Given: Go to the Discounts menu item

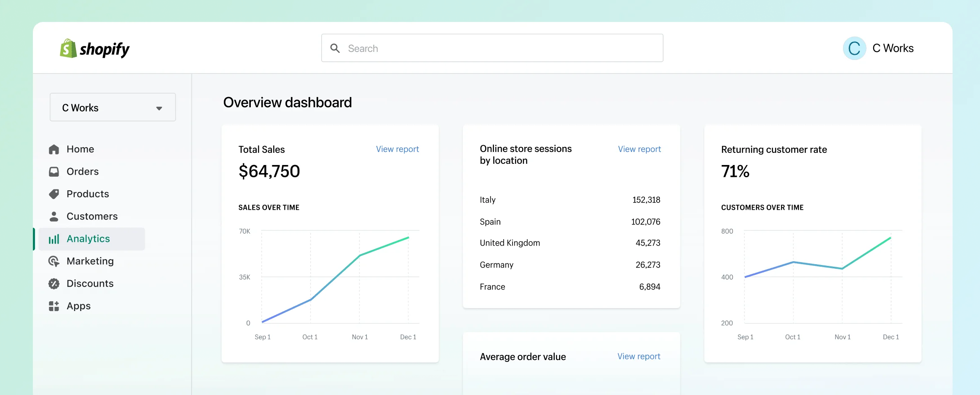Looking at the screenshot, I should pyautogui.click(x=90, y=284).
